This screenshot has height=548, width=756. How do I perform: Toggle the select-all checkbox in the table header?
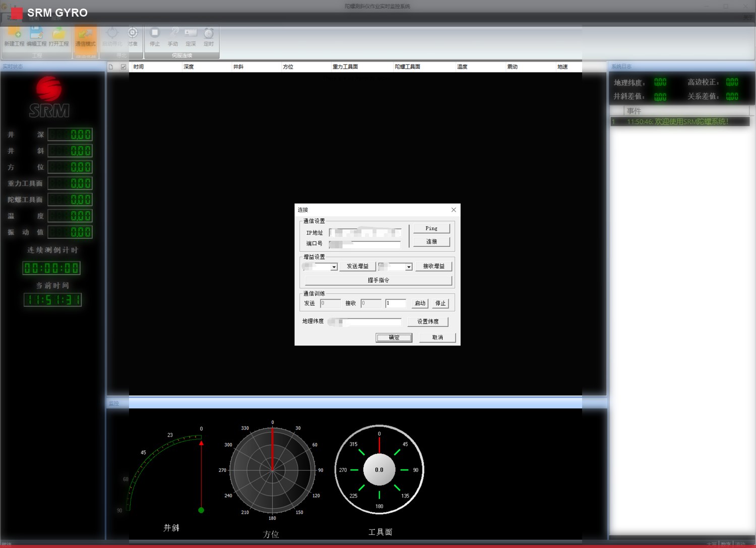(123, 66)
